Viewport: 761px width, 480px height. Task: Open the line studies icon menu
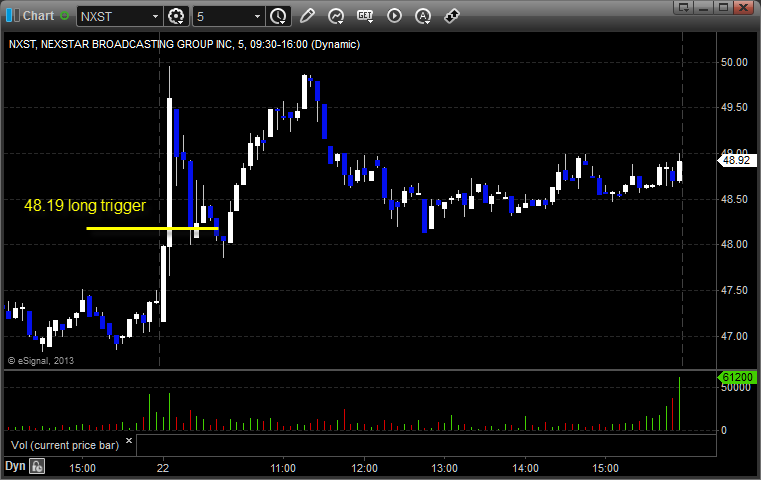tap(335, 16)
